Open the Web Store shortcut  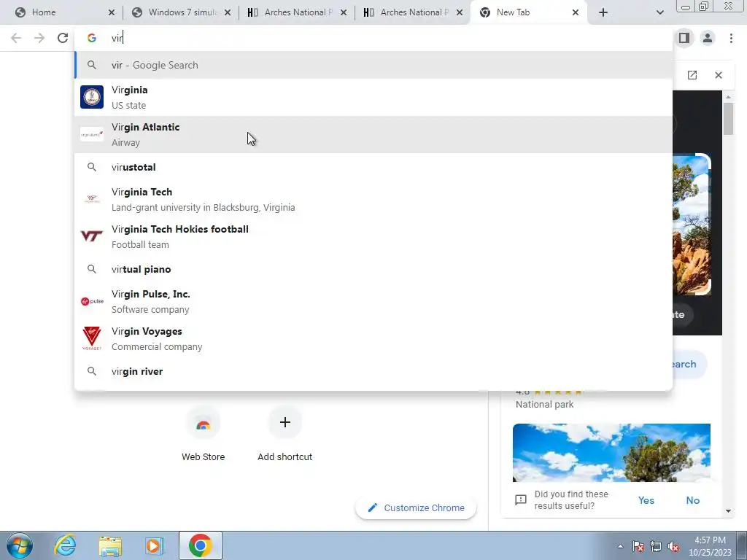pyautogui.click(x=203, y=435)
